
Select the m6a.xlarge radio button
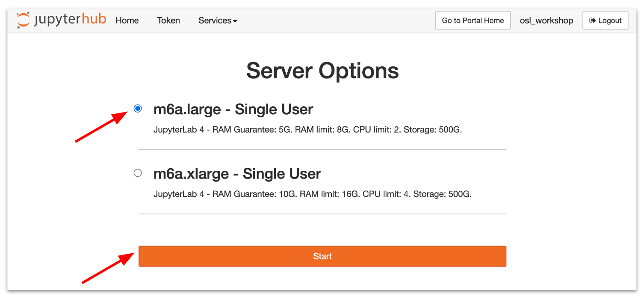pos(138,173)
